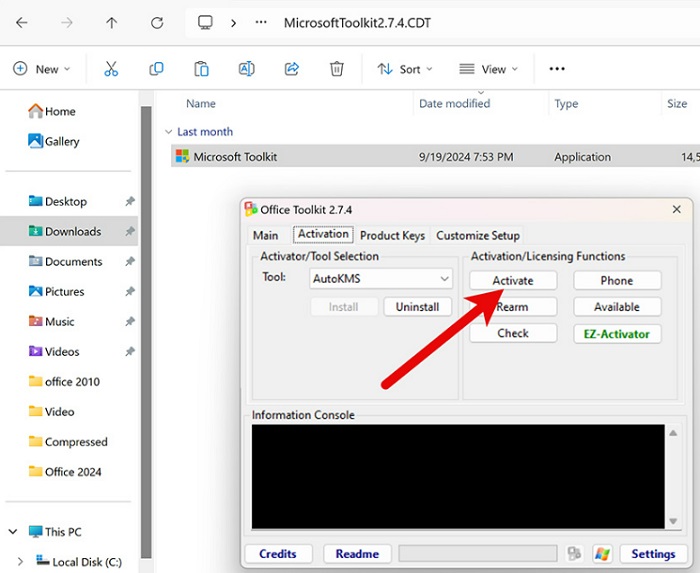Click the Check button

[x=513, y=333]
